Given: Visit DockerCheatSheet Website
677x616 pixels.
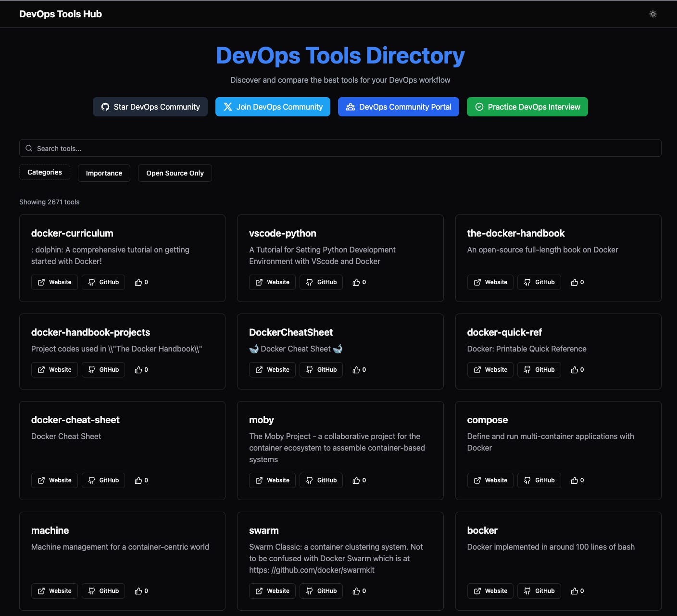Looking at the screenshot, I should [272, 370].
